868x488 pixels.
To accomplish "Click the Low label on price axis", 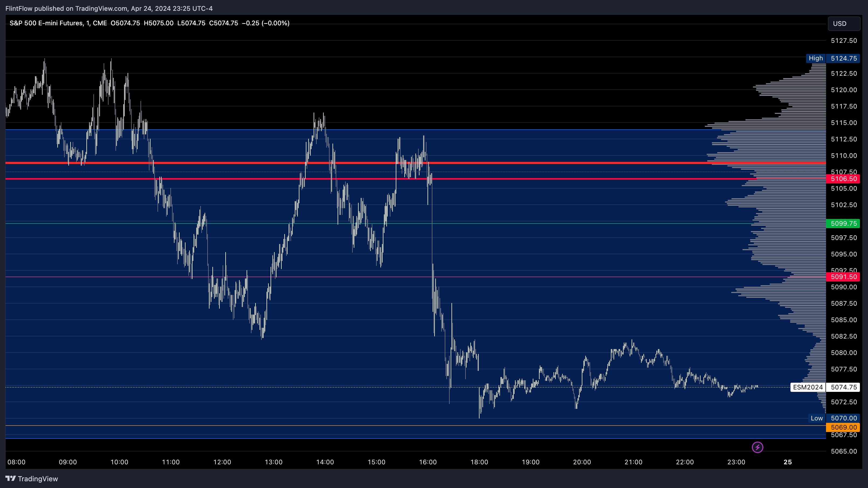I will click(817, 418).
